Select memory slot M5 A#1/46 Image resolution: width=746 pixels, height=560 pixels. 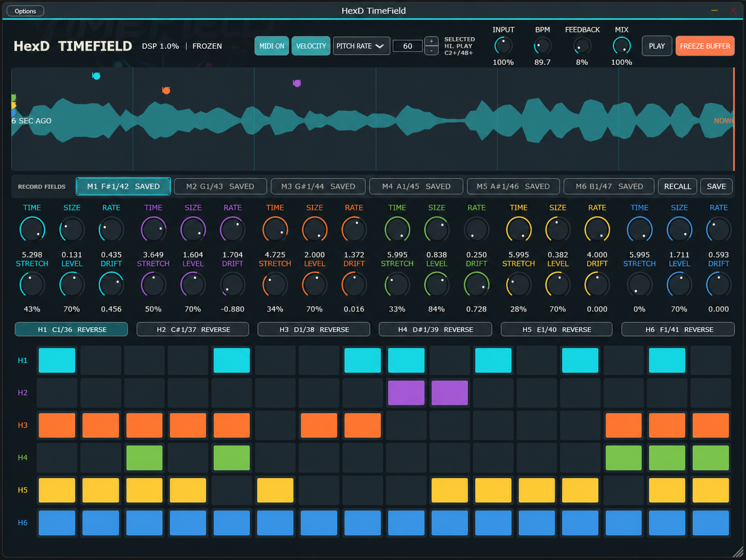pos(513,186)
